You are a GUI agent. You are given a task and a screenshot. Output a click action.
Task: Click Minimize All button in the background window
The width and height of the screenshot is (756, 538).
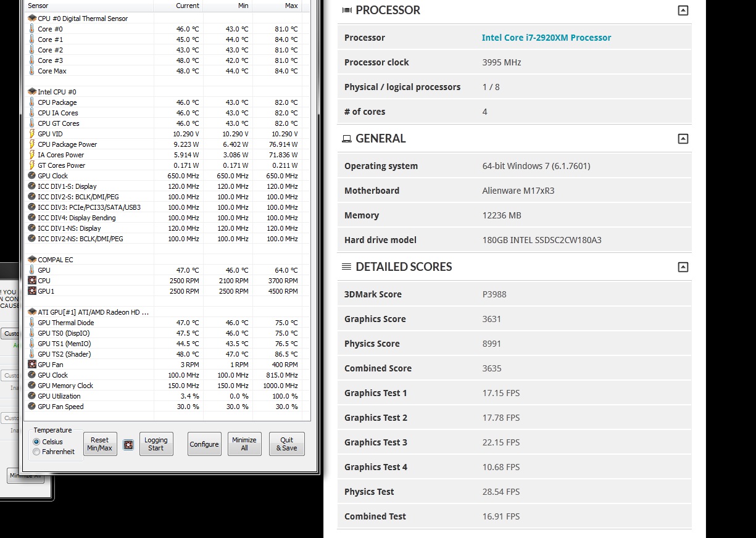[x=25, y=476]
